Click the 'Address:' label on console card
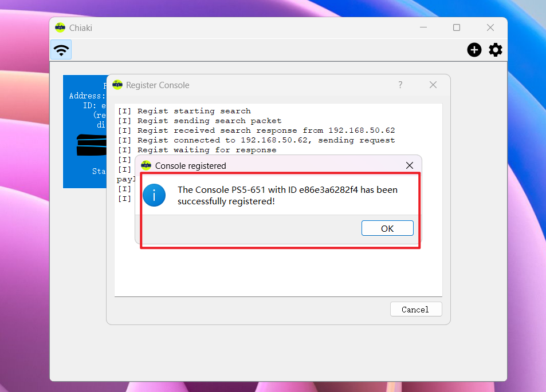Image resolution: width=546 pixels, height=392 pixels. pyautogui.click(x=87, y=96)
